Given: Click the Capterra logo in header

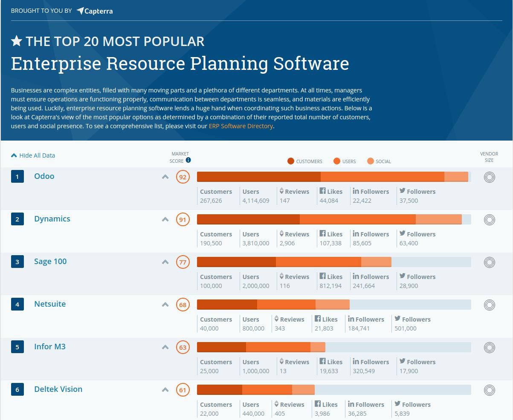Looking at the screenshot, I should click(95, 11).
